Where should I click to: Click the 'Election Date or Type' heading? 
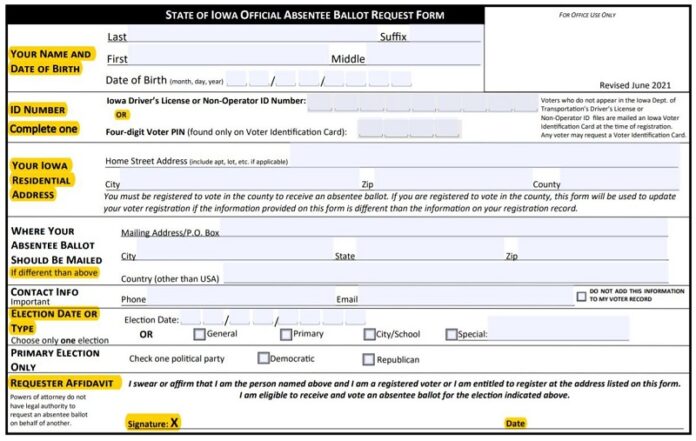click(x=54, y=321)
